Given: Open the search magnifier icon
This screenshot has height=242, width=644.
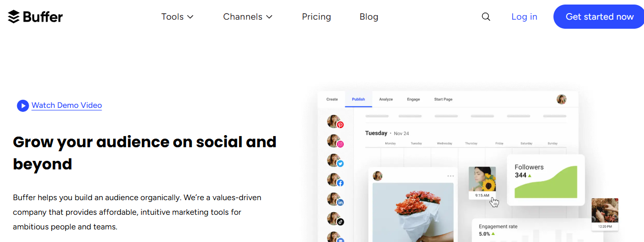Looking at the screenshot, I should 486,17.
